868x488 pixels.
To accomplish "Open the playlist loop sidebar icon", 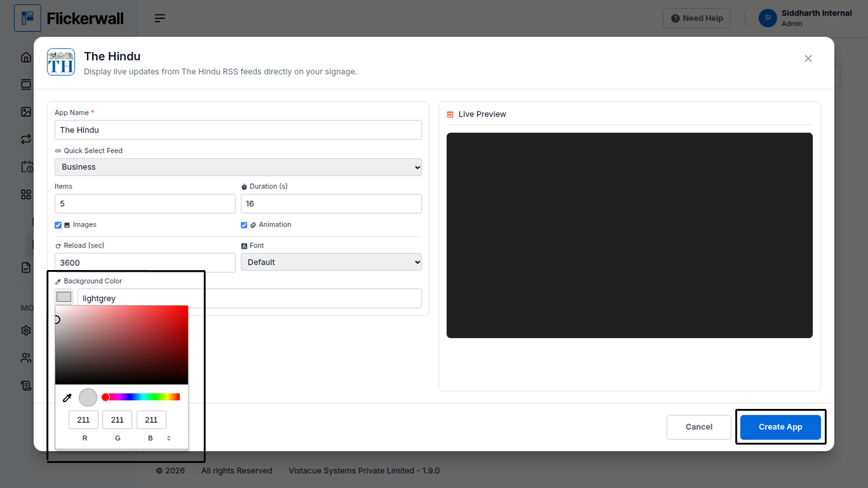I will 26,139.
